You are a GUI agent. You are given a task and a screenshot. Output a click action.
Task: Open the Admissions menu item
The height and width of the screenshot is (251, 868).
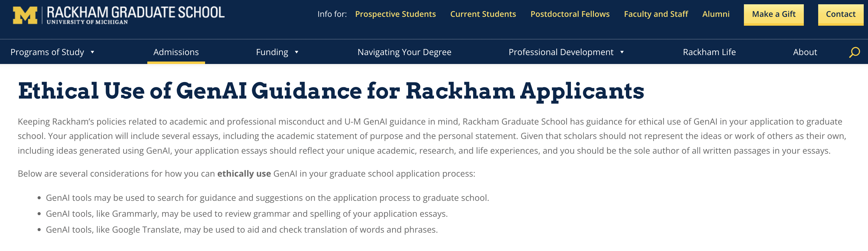(176, 52)
